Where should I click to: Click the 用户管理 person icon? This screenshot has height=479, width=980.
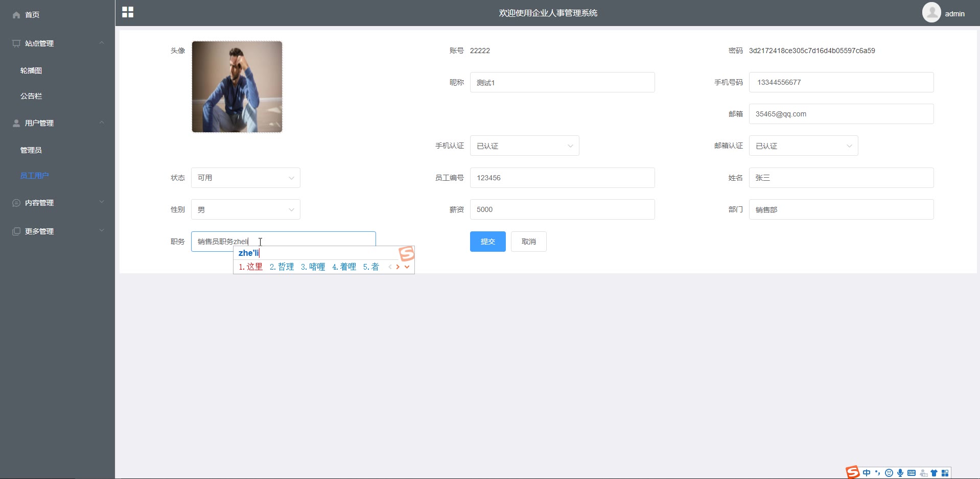pos(16,123)
